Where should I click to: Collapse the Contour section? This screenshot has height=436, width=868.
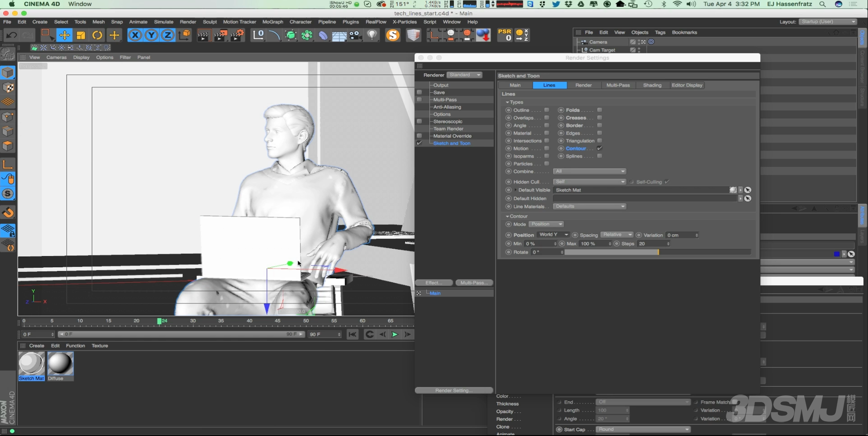pos(507,216)
